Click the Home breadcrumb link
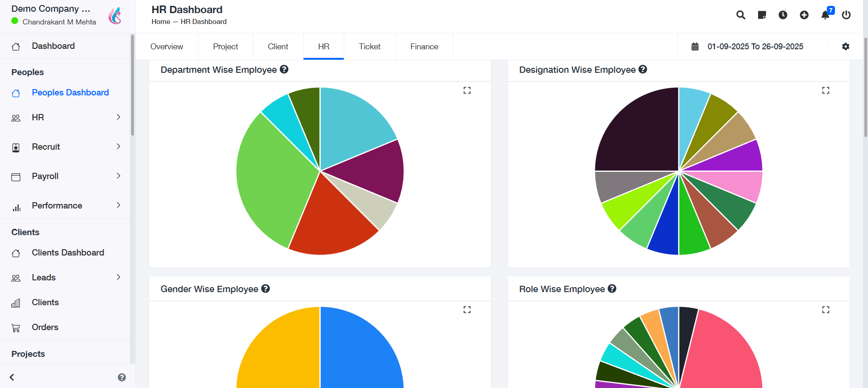The width and height of the screenshot is (868, 388). pos(161,22)
